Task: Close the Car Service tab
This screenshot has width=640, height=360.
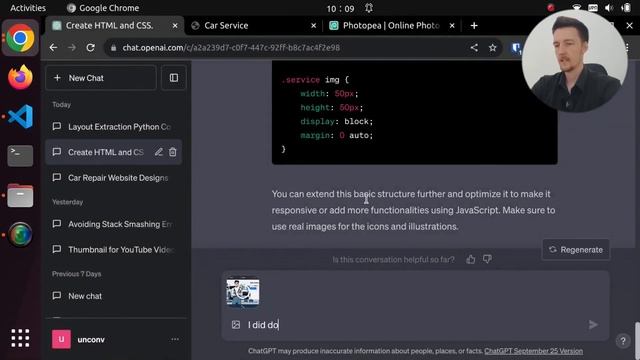Action: click(313, 26)
